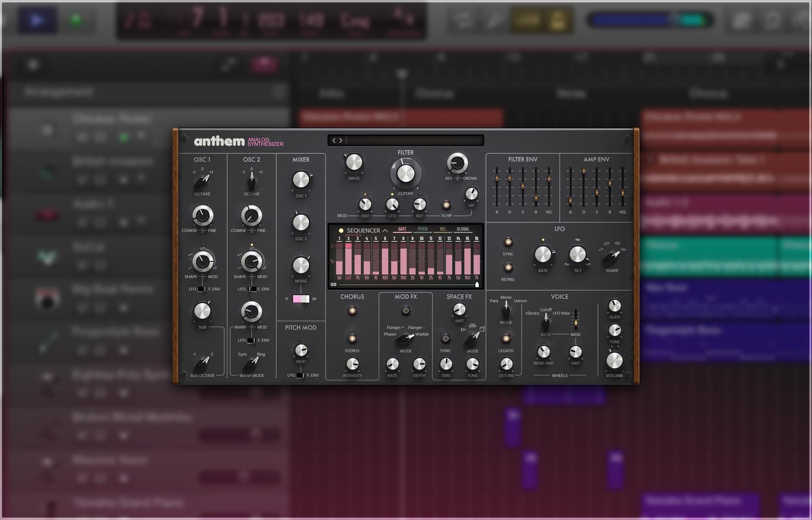Toggle the LEGATO button in Voice section

(506, 338)
